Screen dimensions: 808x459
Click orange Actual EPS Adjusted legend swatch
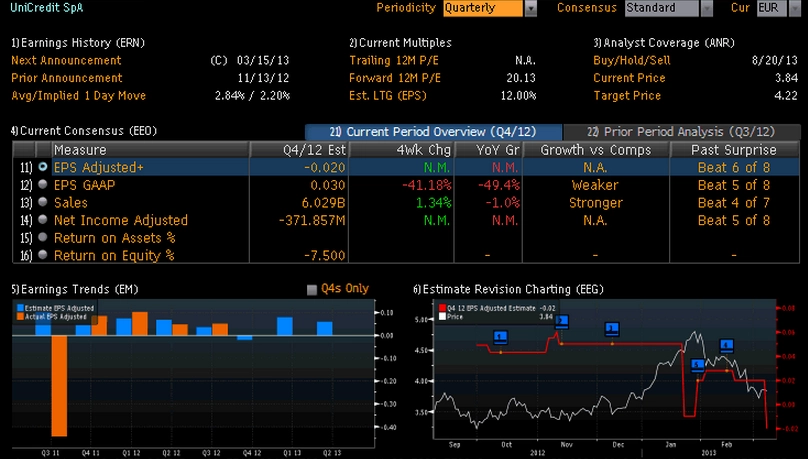pyautogui.click(x=20, y=316)
